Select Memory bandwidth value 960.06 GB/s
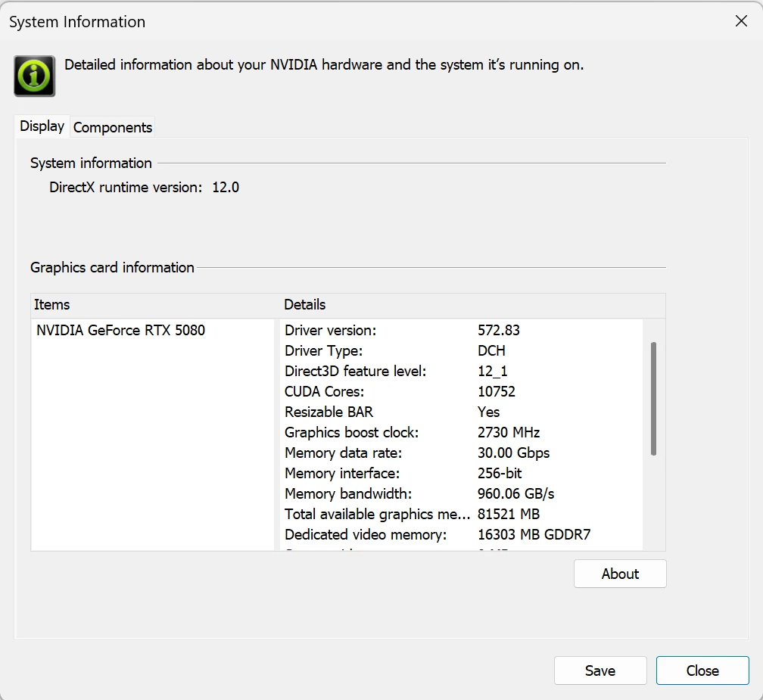The image size is (763, 700). coord(515,493)
